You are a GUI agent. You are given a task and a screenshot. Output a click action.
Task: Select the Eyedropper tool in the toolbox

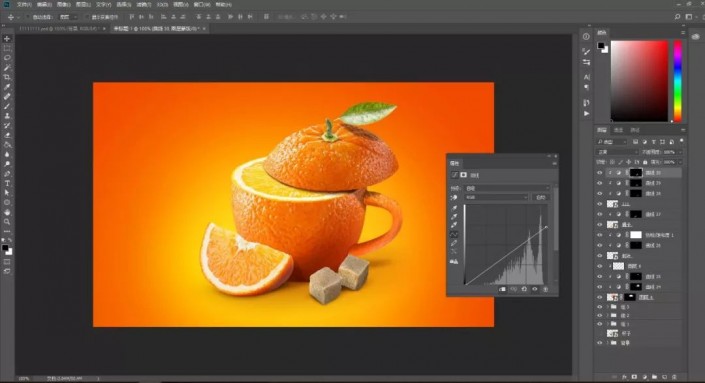pos(7,87)
